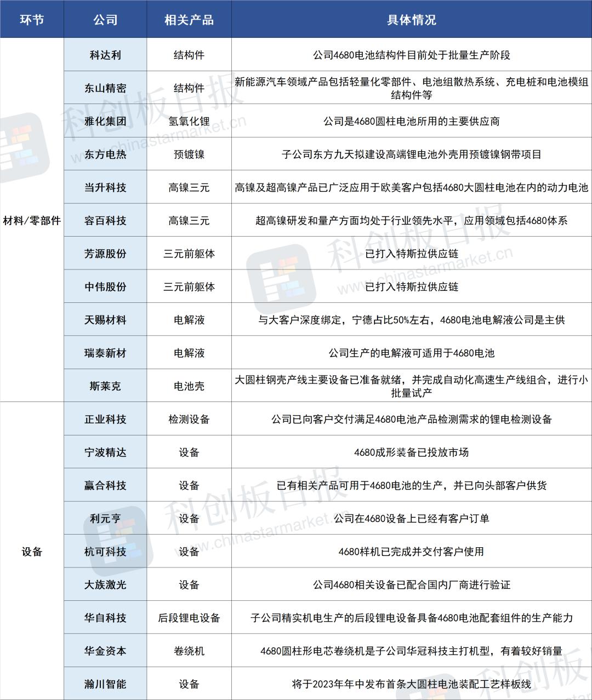Click company name 斯莱克
Image resolution: width=592 pixels, height=700 pixels.
pos(105,386)
